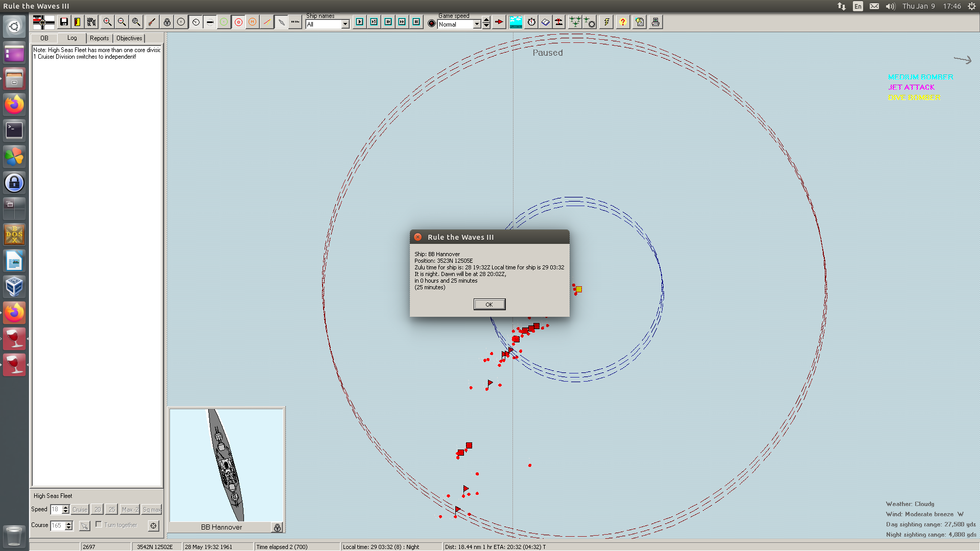Set speed to 25 knots button
The width and height of the screenshot is (980, 551).
[x=112, y=509]
